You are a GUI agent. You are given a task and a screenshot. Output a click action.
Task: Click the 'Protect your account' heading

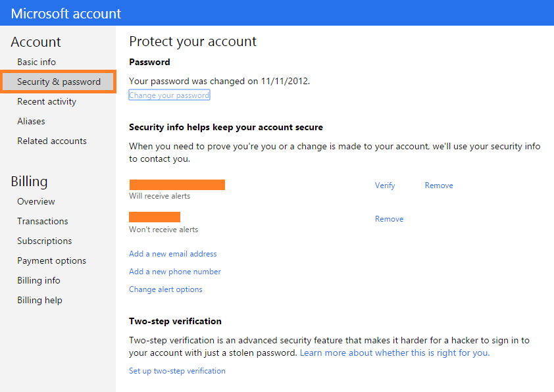(193, 41)
